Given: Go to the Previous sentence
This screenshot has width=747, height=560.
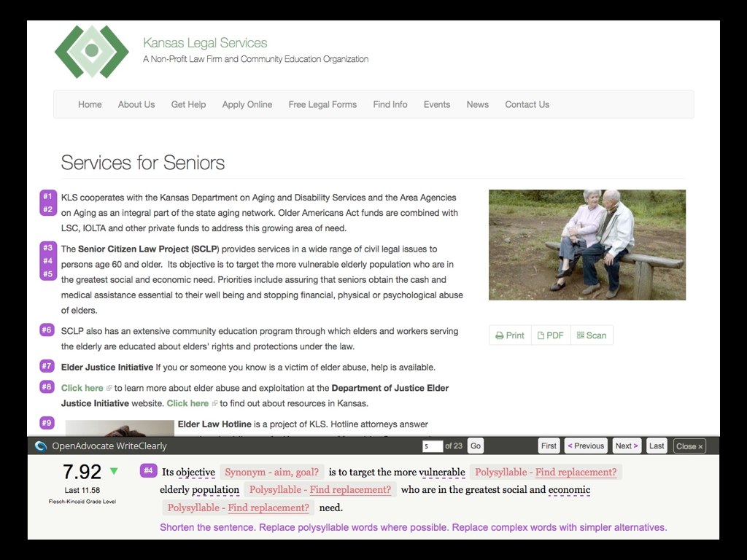Looking at the screenshot, I should (586, 446).
